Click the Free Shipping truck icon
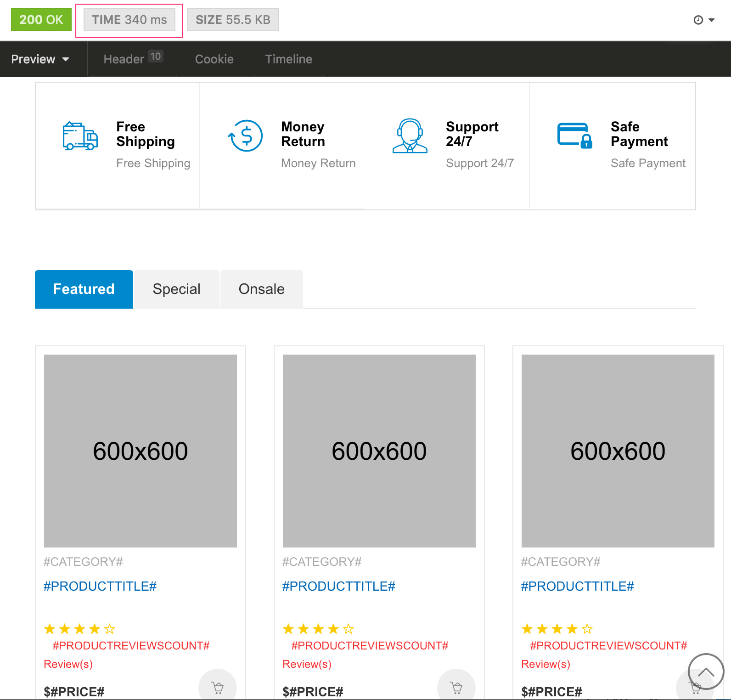The height and width of the screenshot is (700, 731). coord(80,136)
